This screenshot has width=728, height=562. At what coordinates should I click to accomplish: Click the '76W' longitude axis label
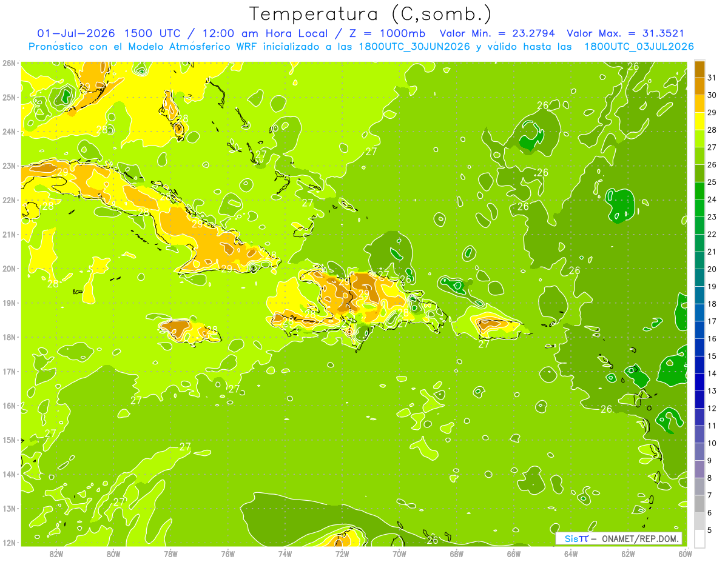pyautogui.click(x=227, y=554)
